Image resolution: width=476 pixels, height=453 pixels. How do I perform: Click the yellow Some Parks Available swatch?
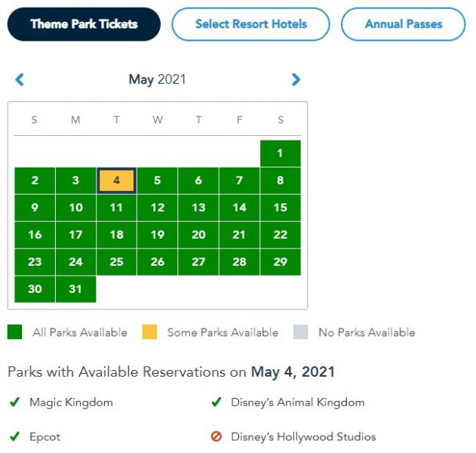pyautogui.click(x=149, y=331)
